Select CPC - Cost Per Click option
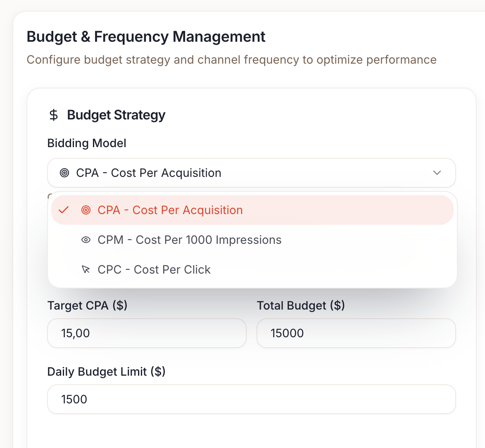 click(154, 269)
